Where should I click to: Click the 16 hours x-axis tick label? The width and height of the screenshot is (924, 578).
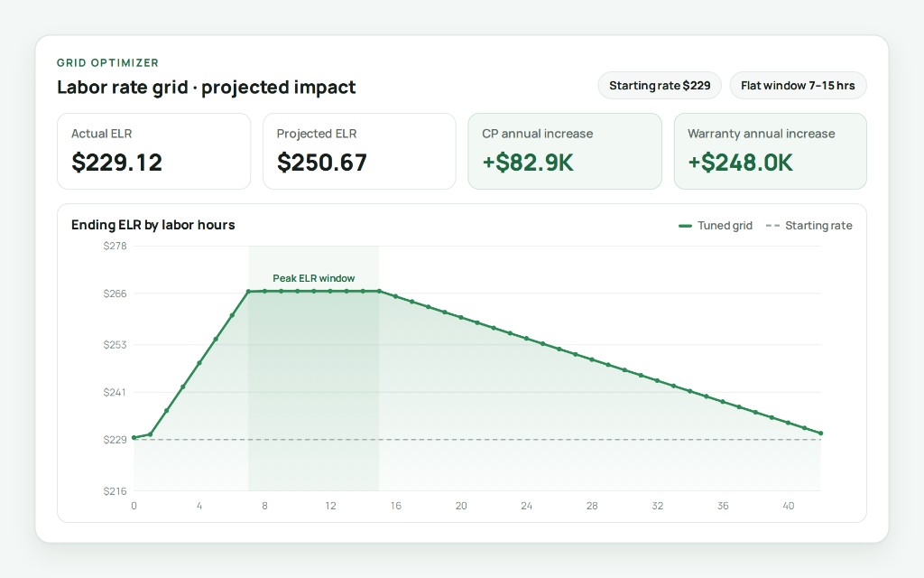[396, 506]
